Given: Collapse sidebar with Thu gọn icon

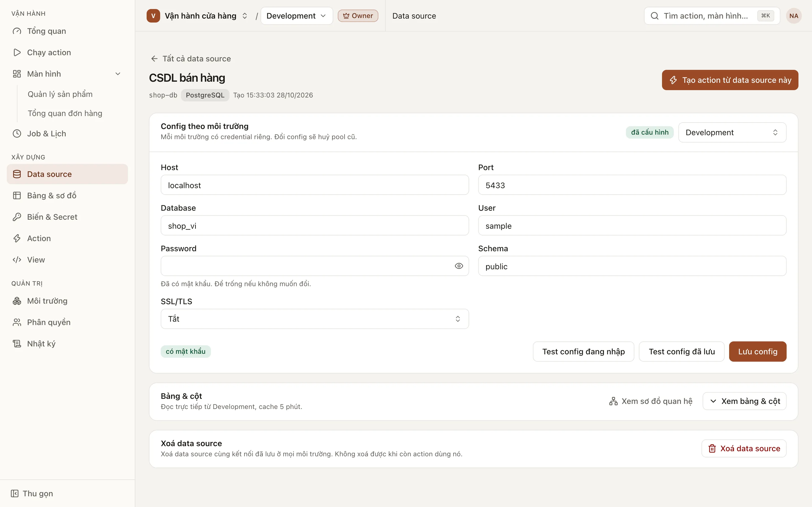Looking at the screenshot, I should [14, 493].
